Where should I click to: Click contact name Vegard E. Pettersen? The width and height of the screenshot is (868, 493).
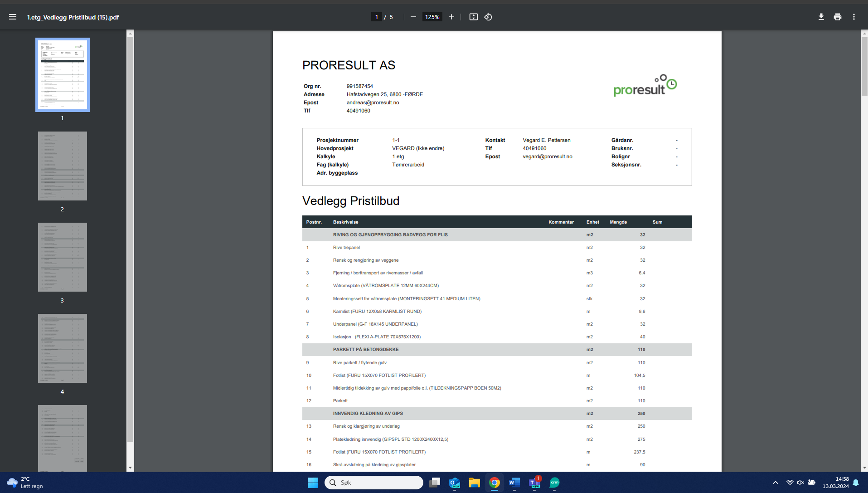coord(547,140)
